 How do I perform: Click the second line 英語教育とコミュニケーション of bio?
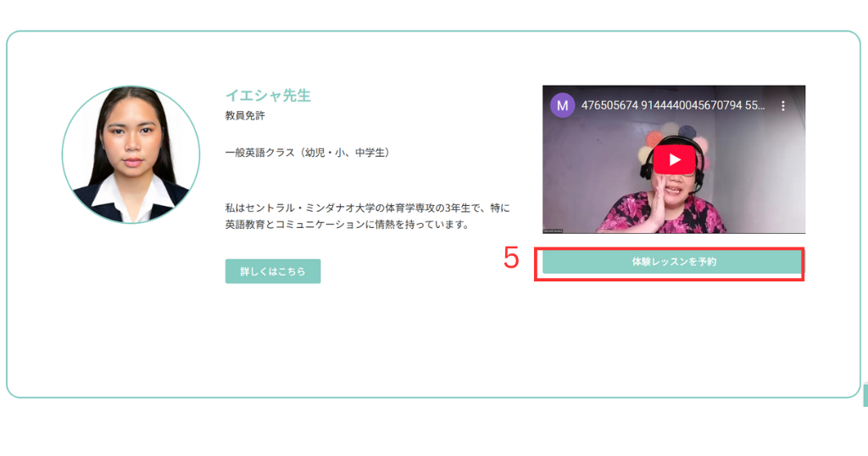(347, 224)
